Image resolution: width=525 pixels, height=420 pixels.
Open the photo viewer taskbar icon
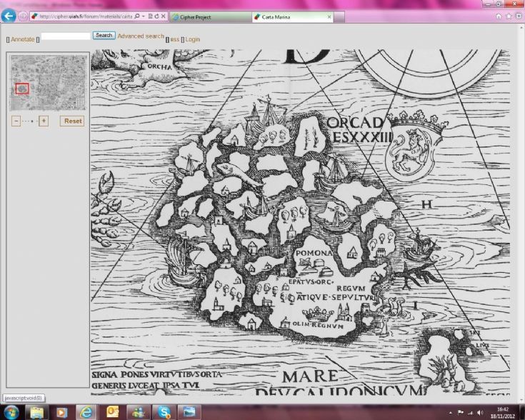[189, 412]
